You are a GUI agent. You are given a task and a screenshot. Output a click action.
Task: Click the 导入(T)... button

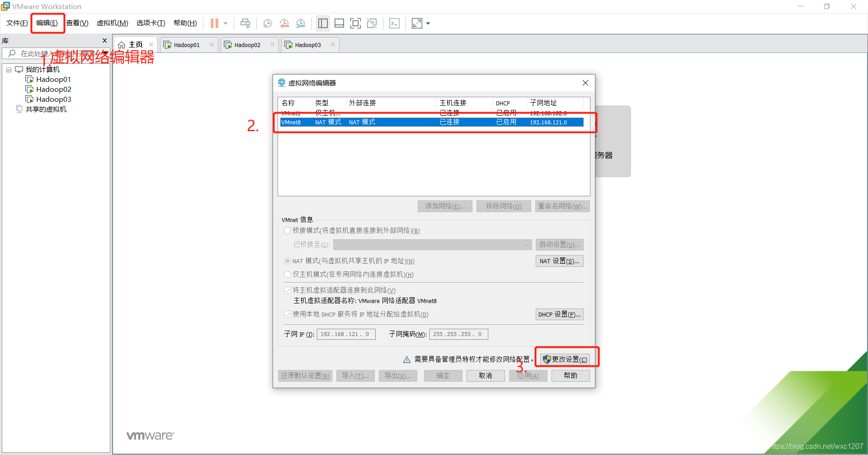[355, 376]
